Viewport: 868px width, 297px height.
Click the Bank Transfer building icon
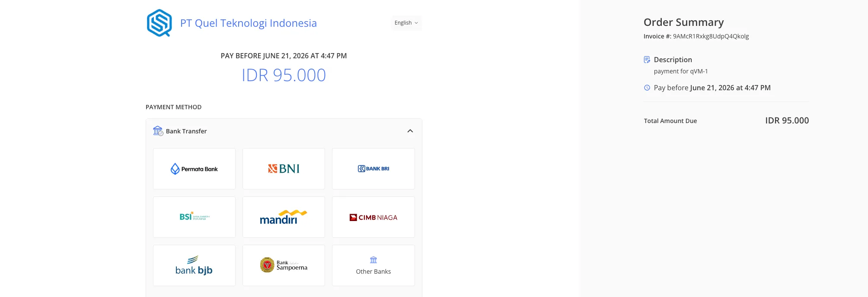[x=158, y=131]
